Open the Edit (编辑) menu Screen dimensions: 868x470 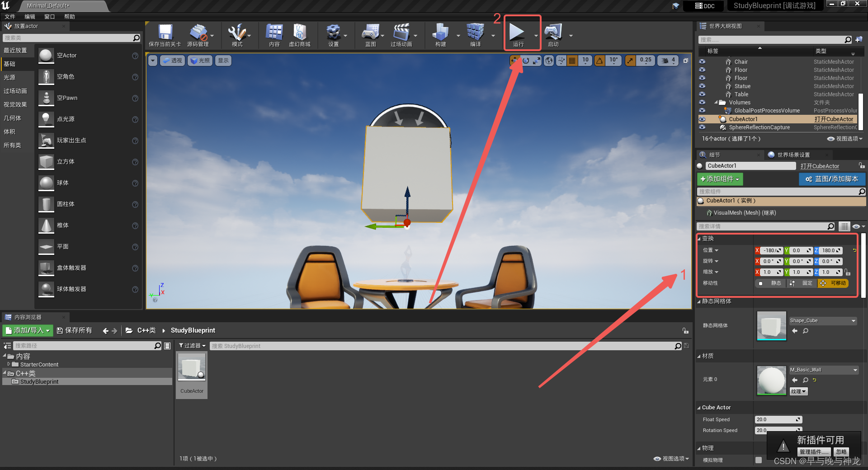coord(30,17)
